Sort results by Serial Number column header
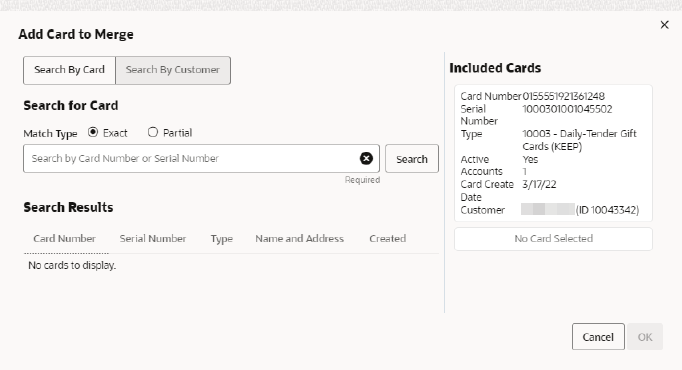The height and width of the screenshot is (370, 682). 153,239
